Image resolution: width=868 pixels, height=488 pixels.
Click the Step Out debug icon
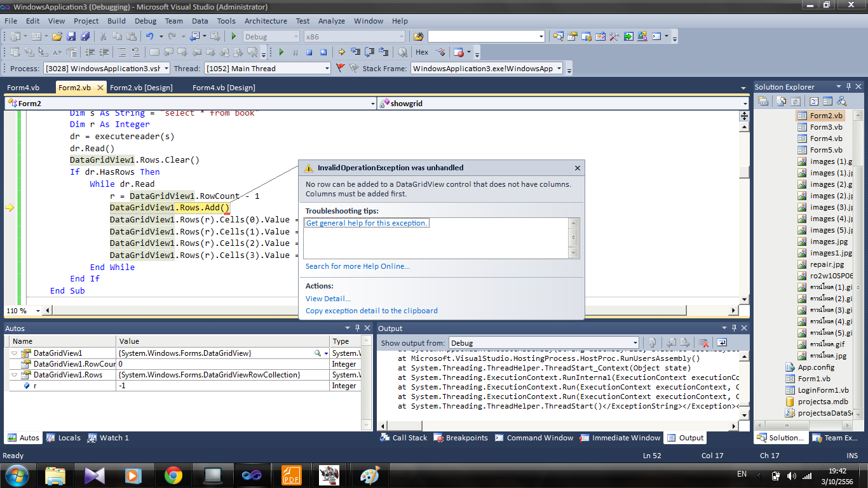(383, 52)
